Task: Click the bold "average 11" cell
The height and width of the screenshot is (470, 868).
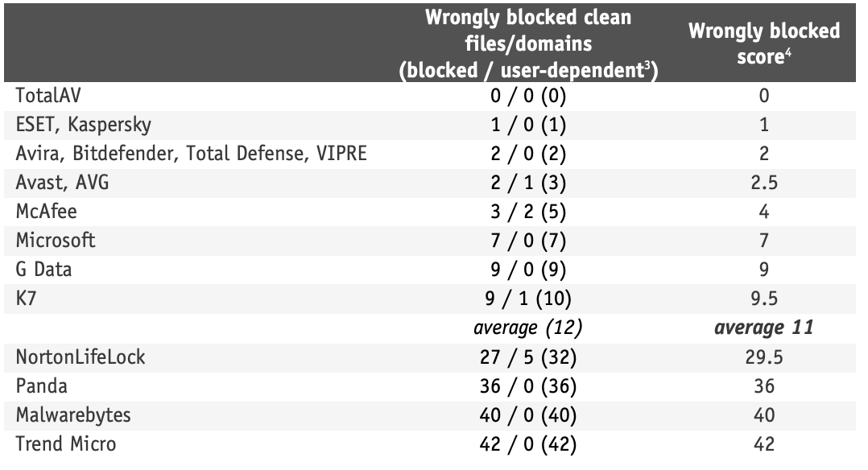Action: [763, 328]
